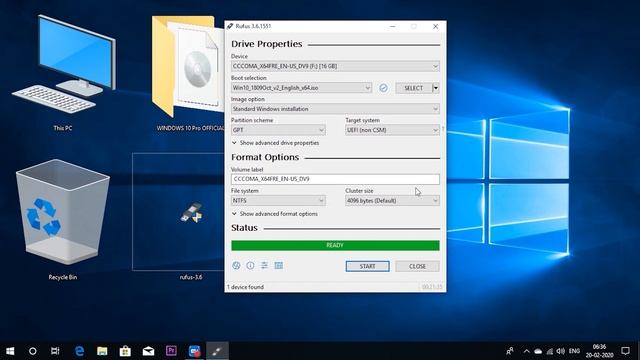Expand Show advanced format options
Image resolution: width=640 pixels, height=360 pixels.
pyautogui.click(x=275, y=214)
